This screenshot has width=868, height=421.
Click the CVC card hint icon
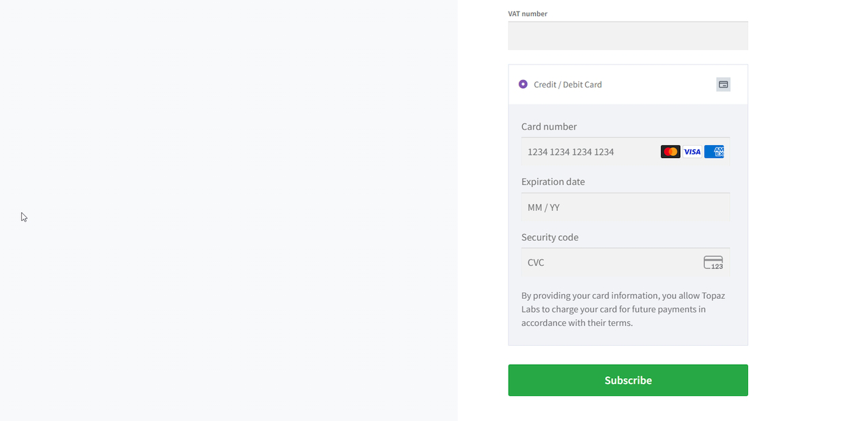click(713, 262)
